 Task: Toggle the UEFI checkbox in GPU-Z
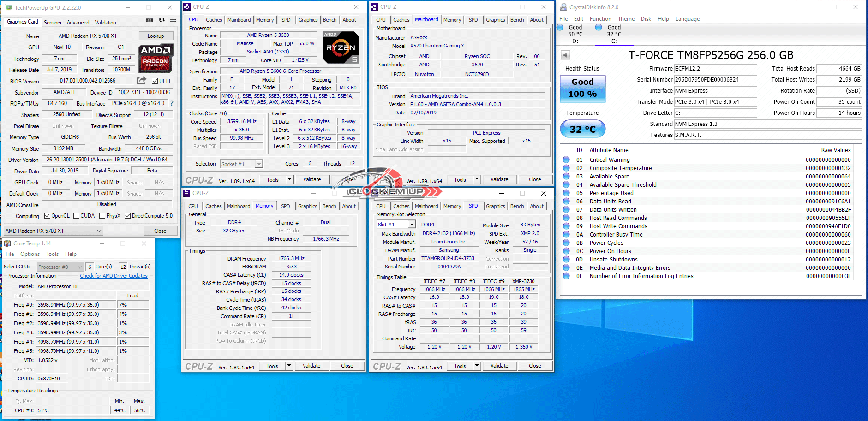point(155,81)
